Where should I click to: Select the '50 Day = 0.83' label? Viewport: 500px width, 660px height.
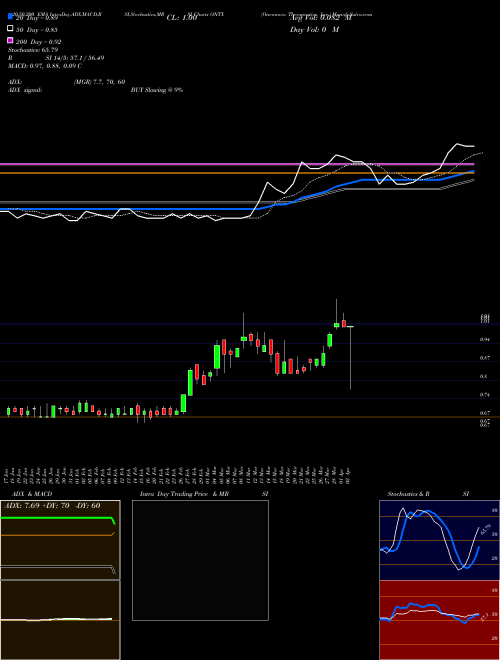click(x=37, y=30)
